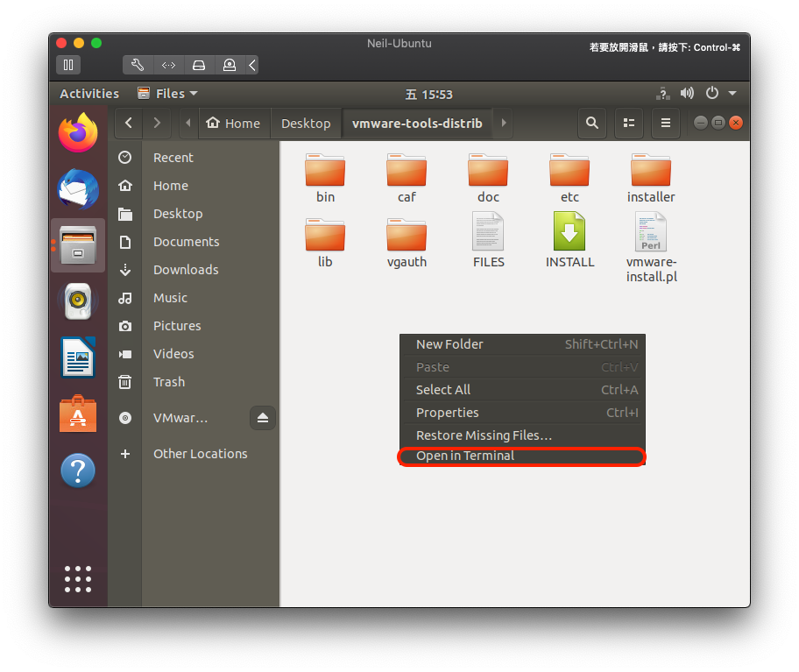The width and height of the screenshot is (799, 672).
Task: Click the search icon in Files toolbar
Action: 592,124
